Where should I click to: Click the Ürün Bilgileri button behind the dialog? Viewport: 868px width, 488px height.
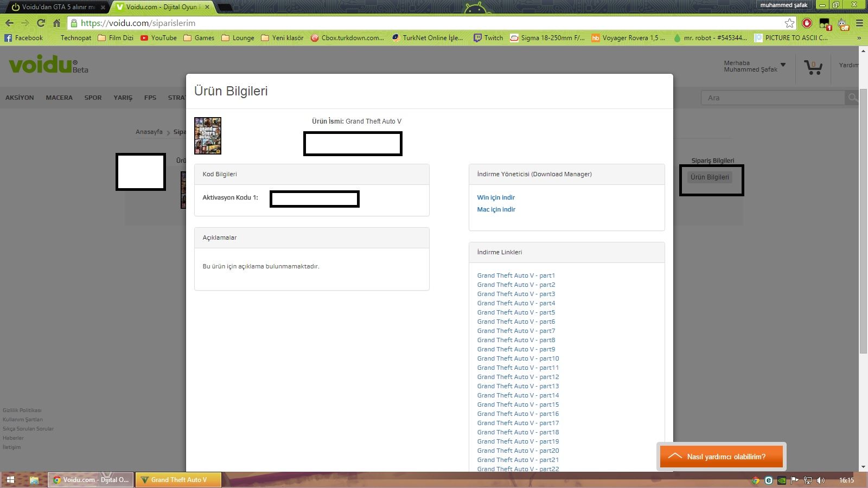(x=710, y=177)
